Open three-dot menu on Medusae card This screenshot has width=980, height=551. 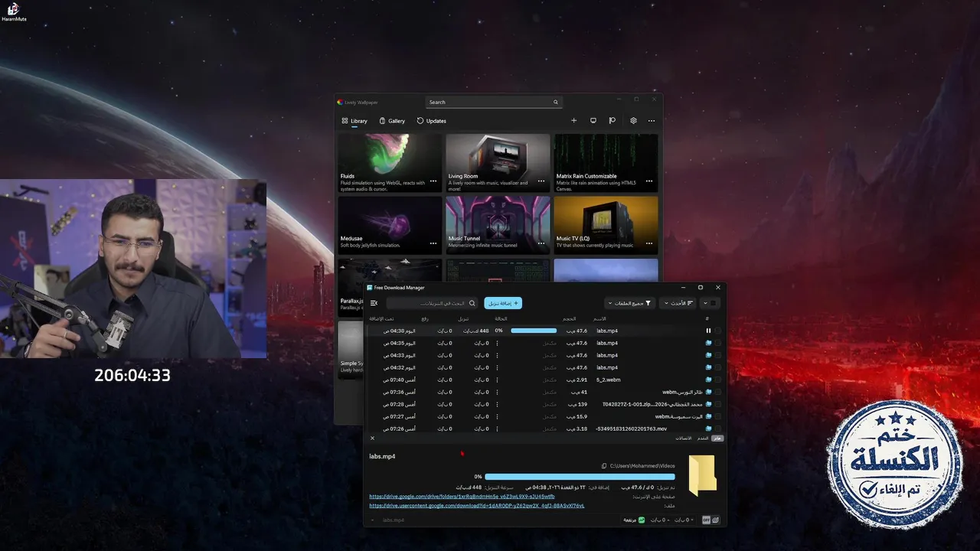click(x=433, y=243)
